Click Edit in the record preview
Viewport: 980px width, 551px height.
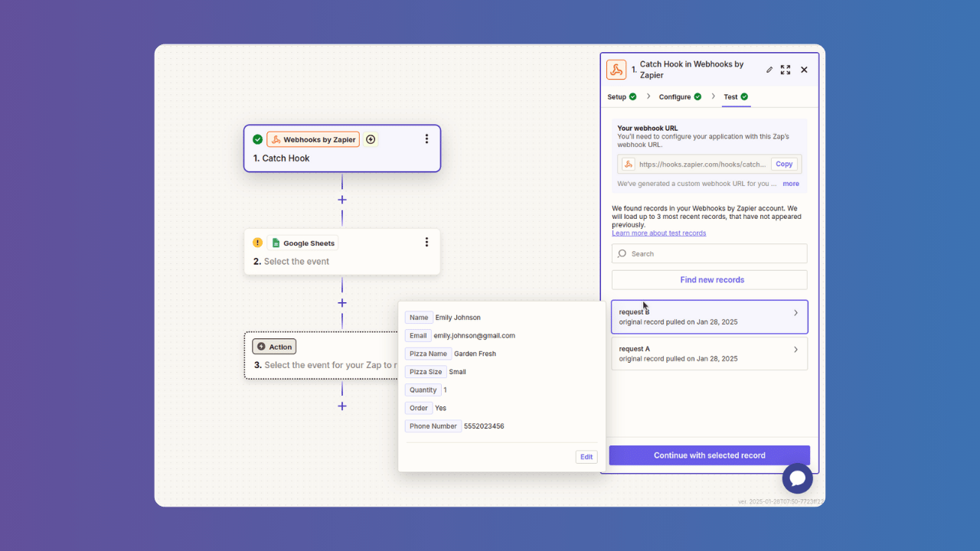pyautogui.click(x=586, y=457)
